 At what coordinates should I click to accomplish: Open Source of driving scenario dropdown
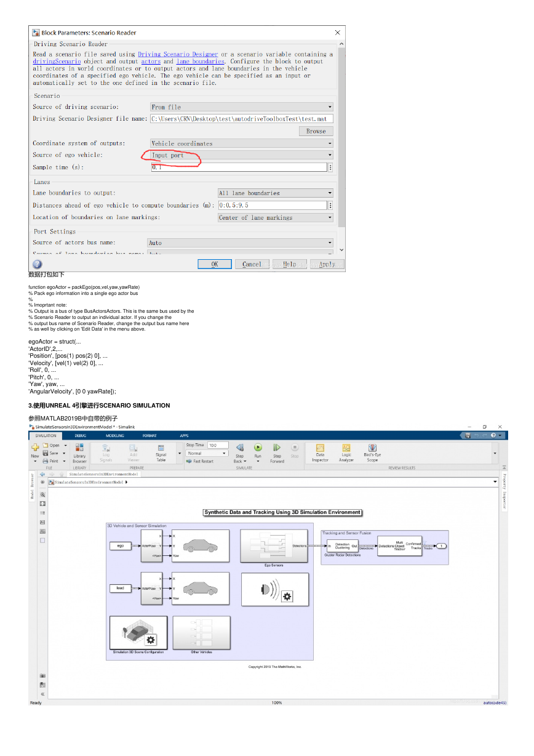tap(242, 107)
